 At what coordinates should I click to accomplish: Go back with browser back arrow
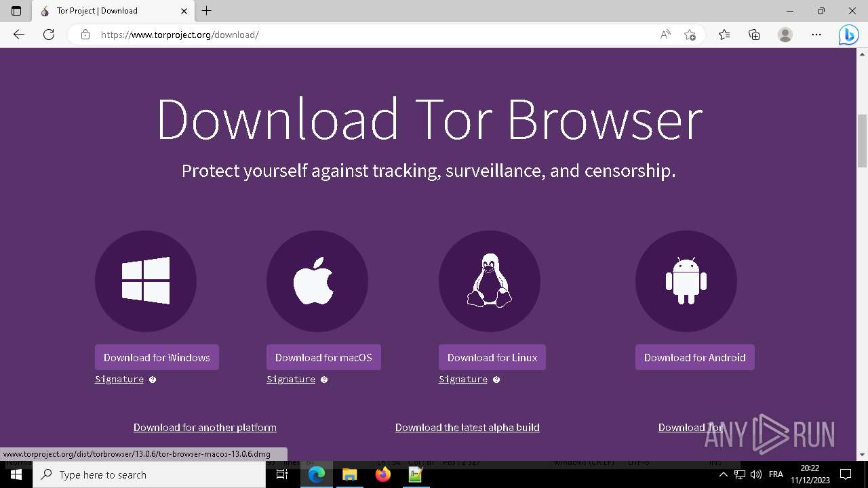point(19,35)
